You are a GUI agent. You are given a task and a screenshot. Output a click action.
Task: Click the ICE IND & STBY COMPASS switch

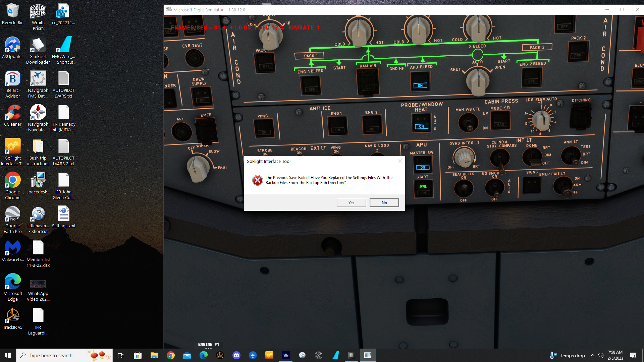pos(500,159)
